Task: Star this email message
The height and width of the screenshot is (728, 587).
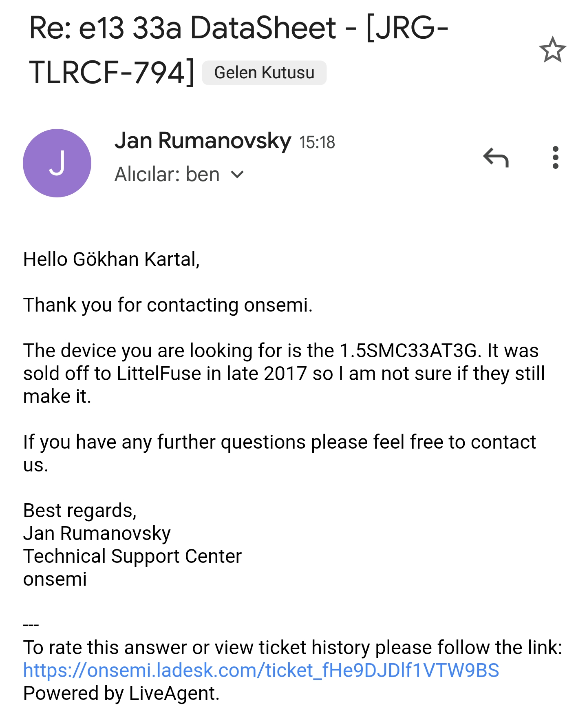Action: coord(552,50)
